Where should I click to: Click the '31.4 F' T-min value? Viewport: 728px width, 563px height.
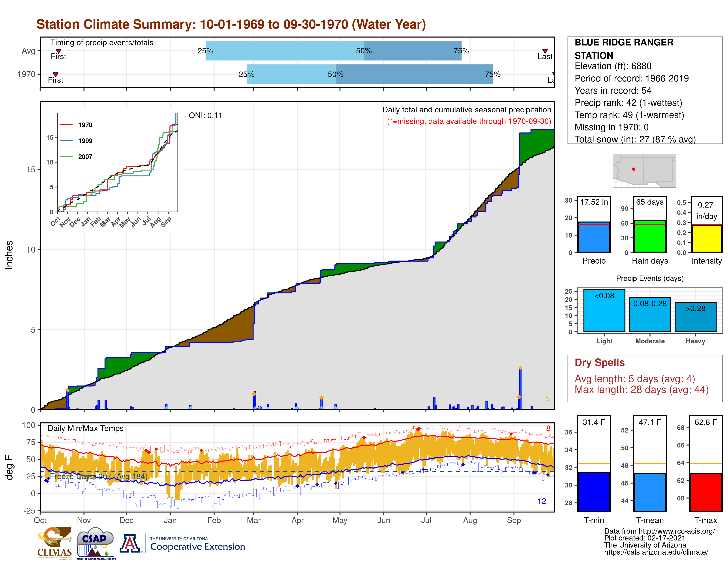click(x=594, y=422)
